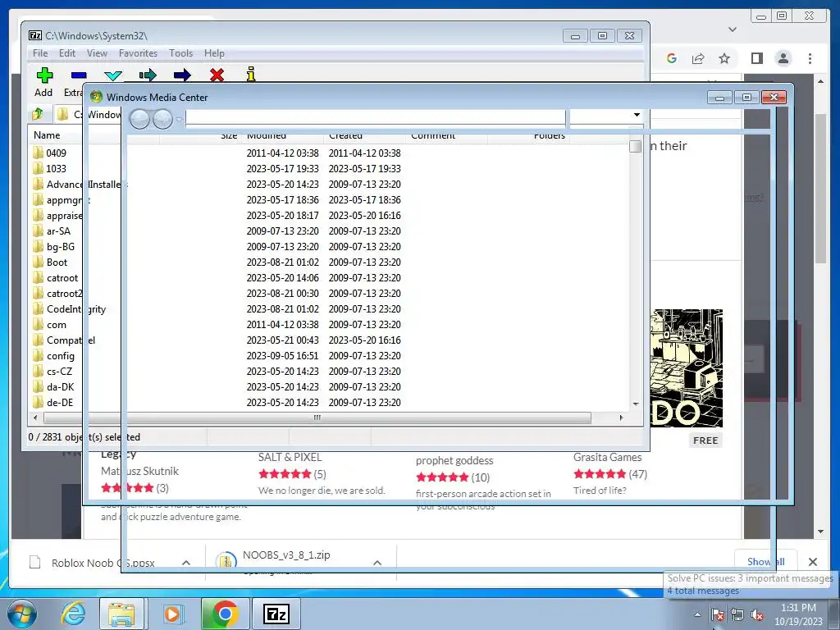Open the Tools menu in 7-Zip
The height and width of the screenshot is (630, 840).
tap(180, 53)
